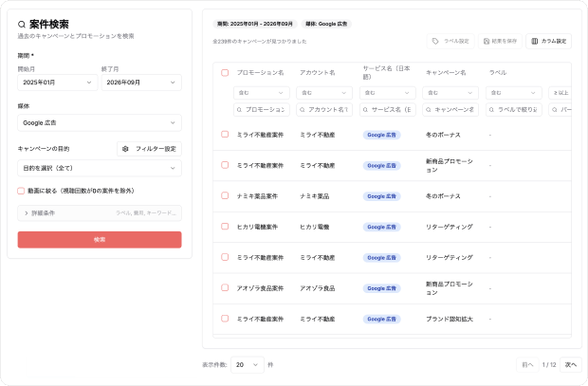The width and height of the screenshot is (588, 386).
Task: Open the 終了月 2026年09月 dropdown
Action: pos(141,83)
